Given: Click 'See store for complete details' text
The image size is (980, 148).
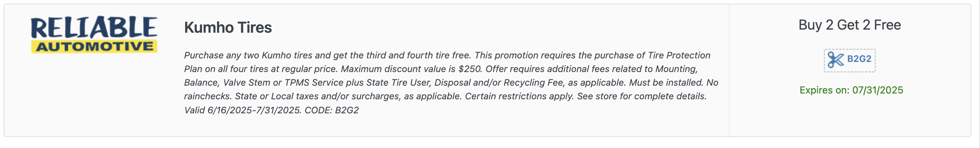Looking at the screenshot, I should click(x=642, y=96).
